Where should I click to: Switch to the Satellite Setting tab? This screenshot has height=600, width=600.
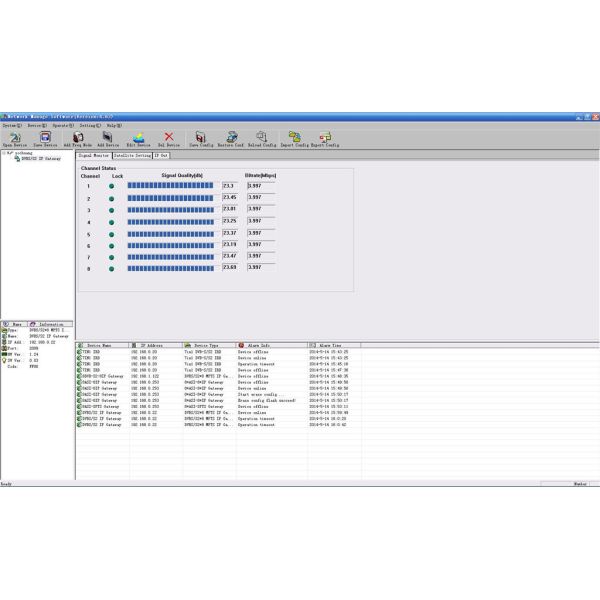(132, 156)
